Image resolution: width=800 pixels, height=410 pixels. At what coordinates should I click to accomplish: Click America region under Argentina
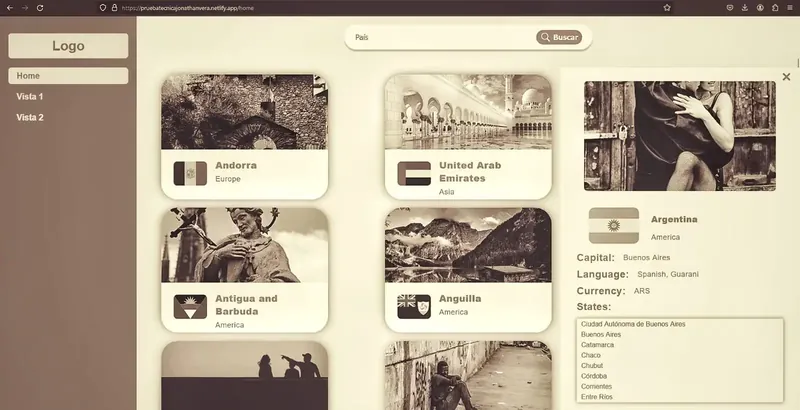[665, 237]
